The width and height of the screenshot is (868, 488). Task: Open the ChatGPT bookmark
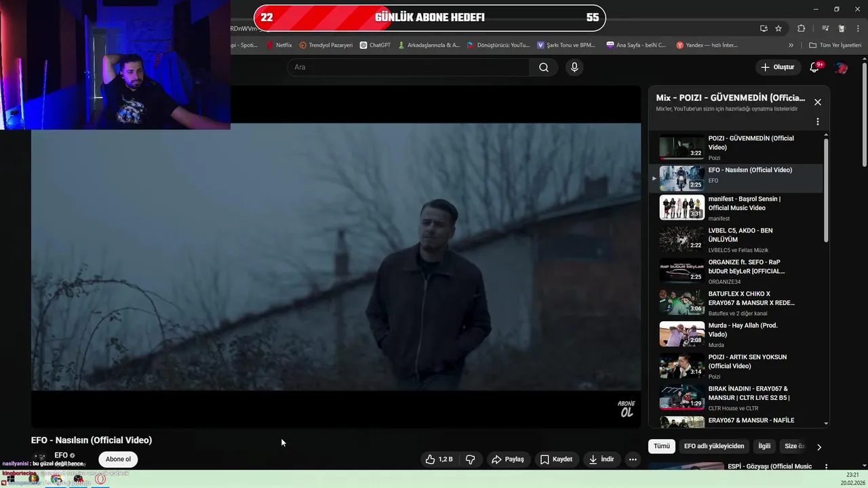pos(375,45)
